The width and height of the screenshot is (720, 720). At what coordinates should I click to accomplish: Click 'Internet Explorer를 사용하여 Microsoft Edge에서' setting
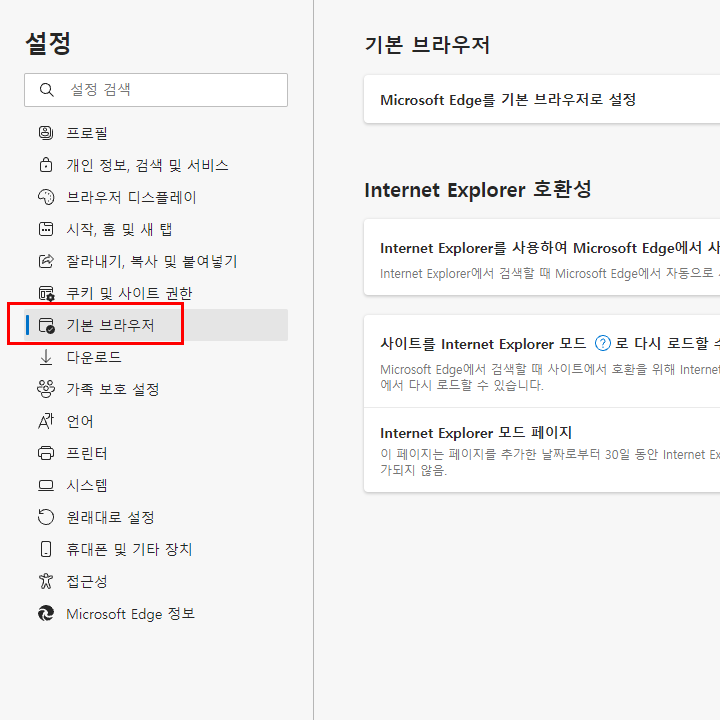542,257
